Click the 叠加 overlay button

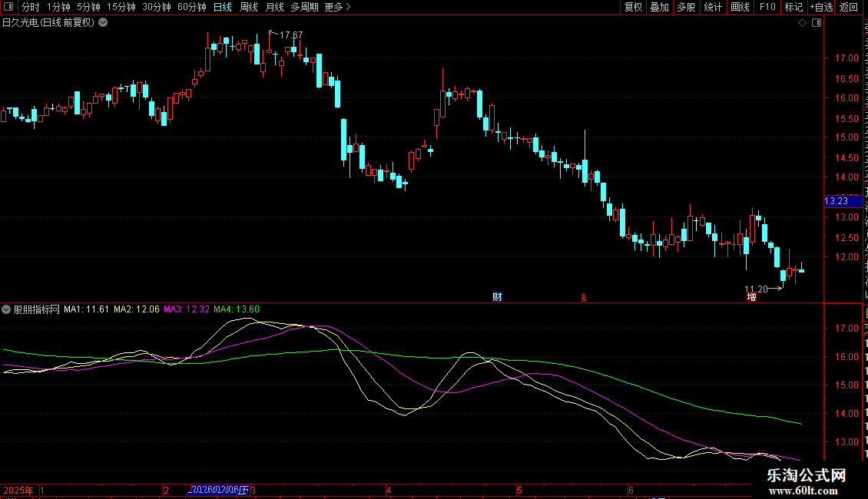click(659, 7)
